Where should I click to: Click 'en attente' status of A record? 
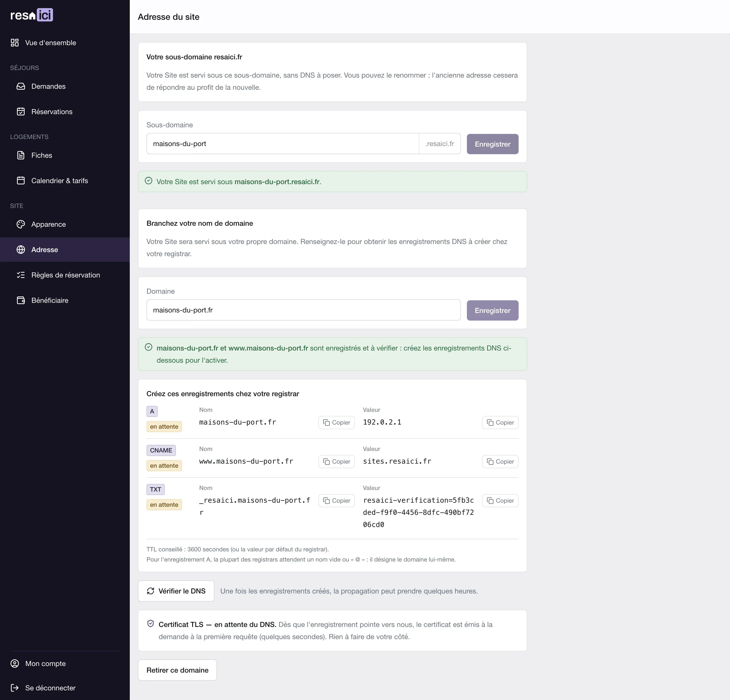pos(164,426)
